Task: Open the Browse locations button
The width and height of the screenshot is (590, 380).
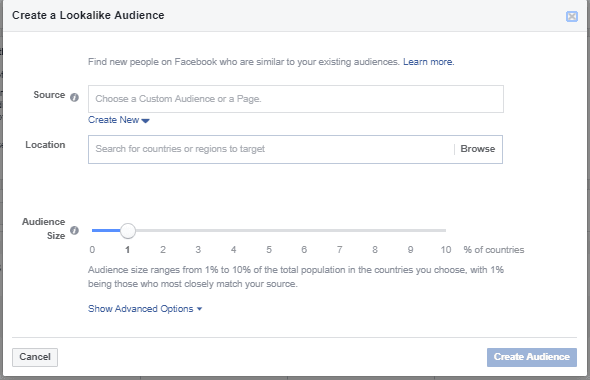Action: 477,149
